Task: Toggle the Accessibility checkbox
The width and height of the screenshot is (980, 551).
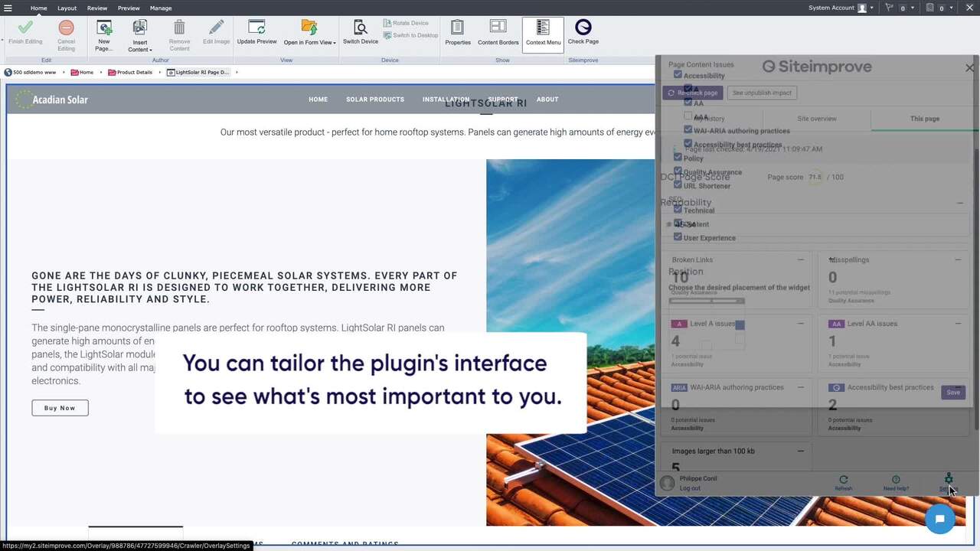Action: [678, 75]
